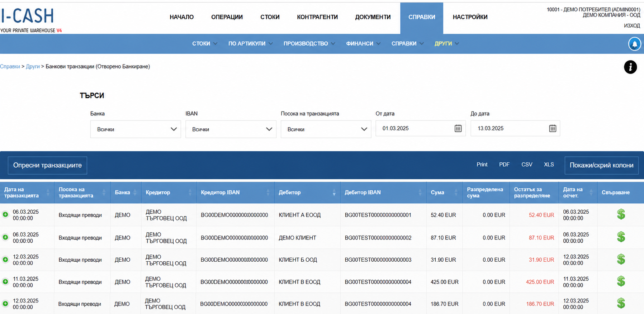Click dollar link icon for 425.00 EUR row
This screenshot has height=314, width=644.
(x=621, y=281)
